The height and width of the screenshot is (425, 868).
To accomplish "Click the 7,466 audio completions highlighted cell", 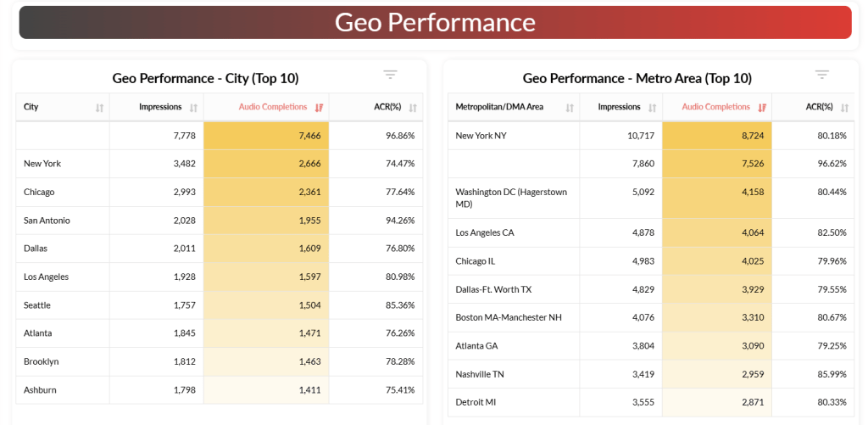I will 266,136.
